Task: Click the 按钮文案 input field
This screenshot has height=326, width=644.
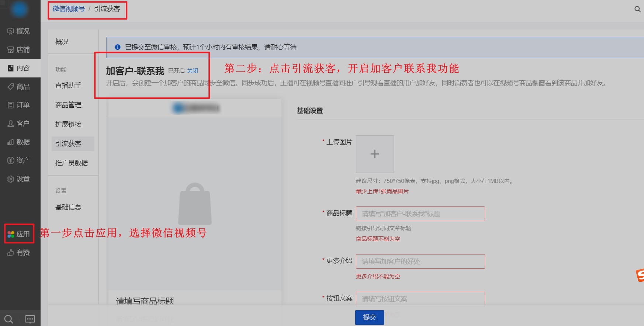Action: point(420,299)
